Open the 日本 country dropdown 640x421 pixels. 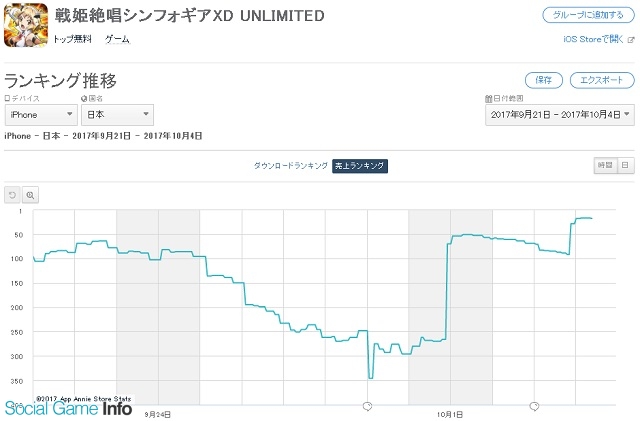pyautogui.click(x=118, y=115)
